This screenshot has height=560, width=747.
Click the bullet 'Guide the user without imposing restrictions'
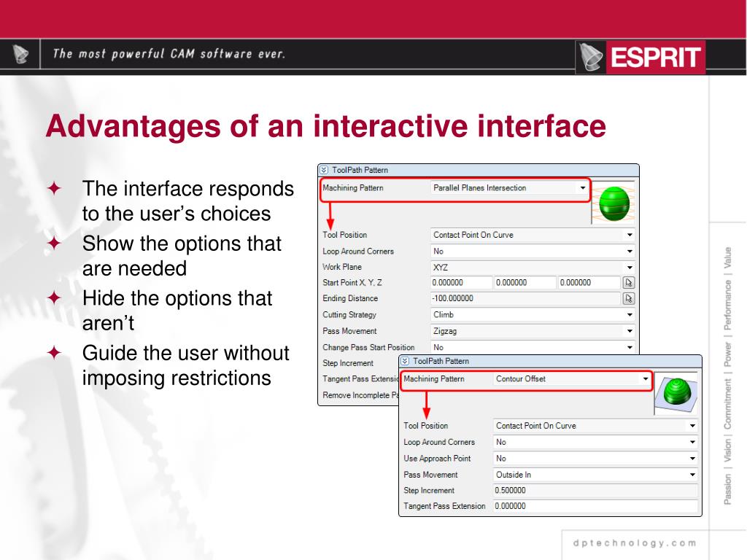pos(185,365)
